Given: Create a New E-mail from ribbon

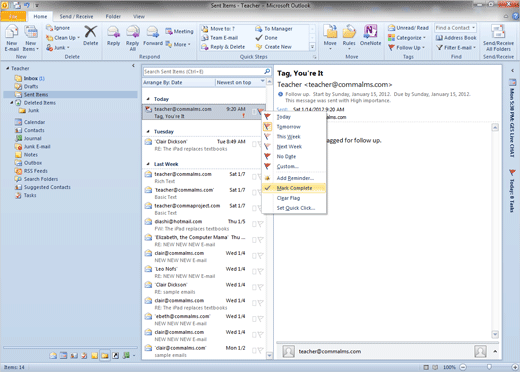Looking at the screenshot, I should [11, 38].
